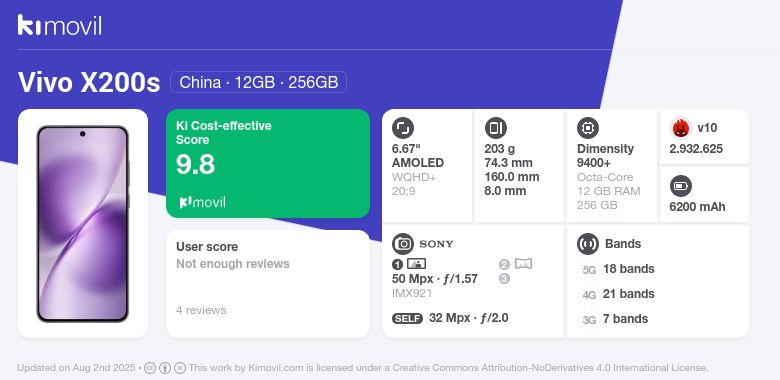780x380 pixels.
Task: Click the Creative Commons license icon
Action: [150, 368]
